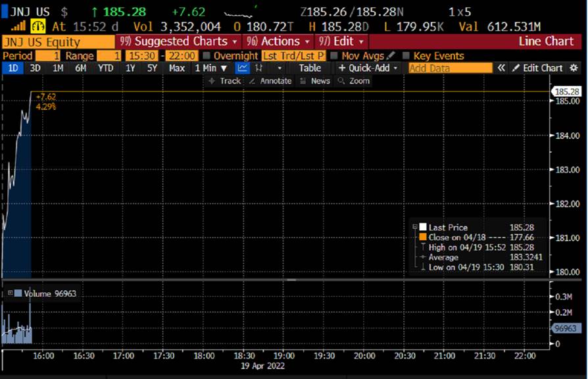Open the Quick-Add dropdown
The height and width of the screenshot is (379, 588).
pos(368,68)
